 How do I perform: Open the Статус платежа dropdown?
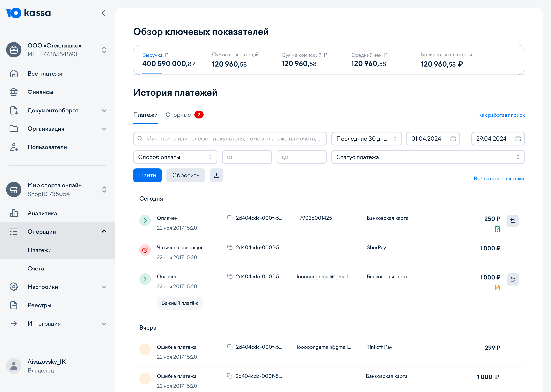pyautogui.click(x=428, y=157)
